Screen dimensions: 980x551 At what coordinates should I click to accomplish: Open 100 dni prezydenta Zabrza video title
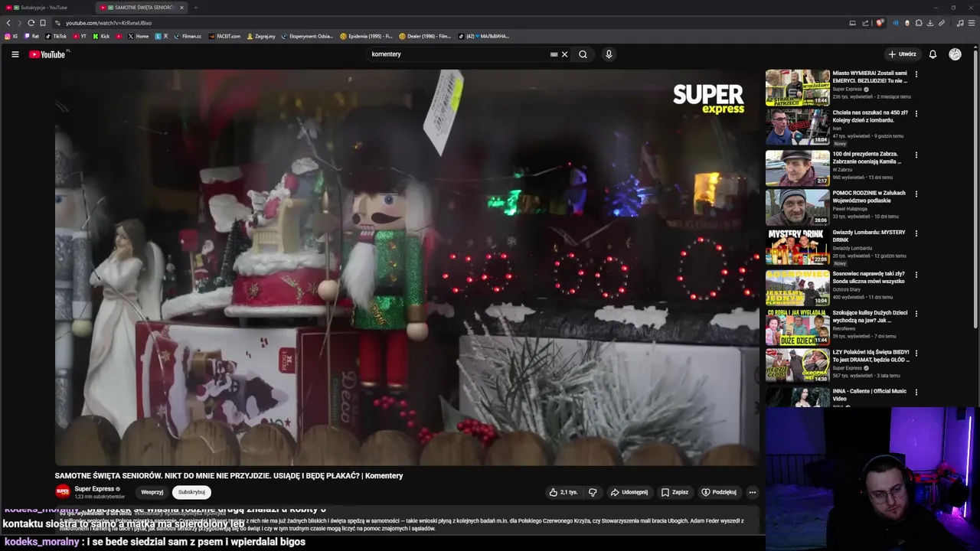867,158
